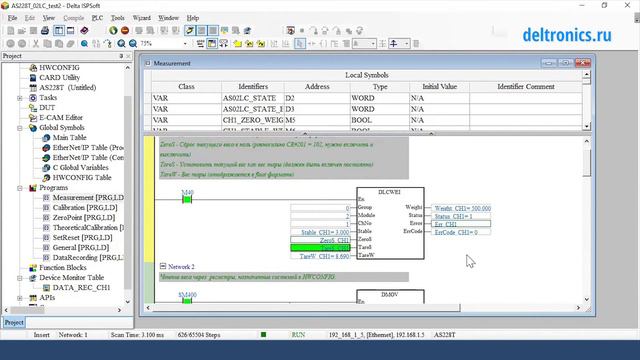Click the Zoom Out icon
The image size is (640, 360).
133,43
